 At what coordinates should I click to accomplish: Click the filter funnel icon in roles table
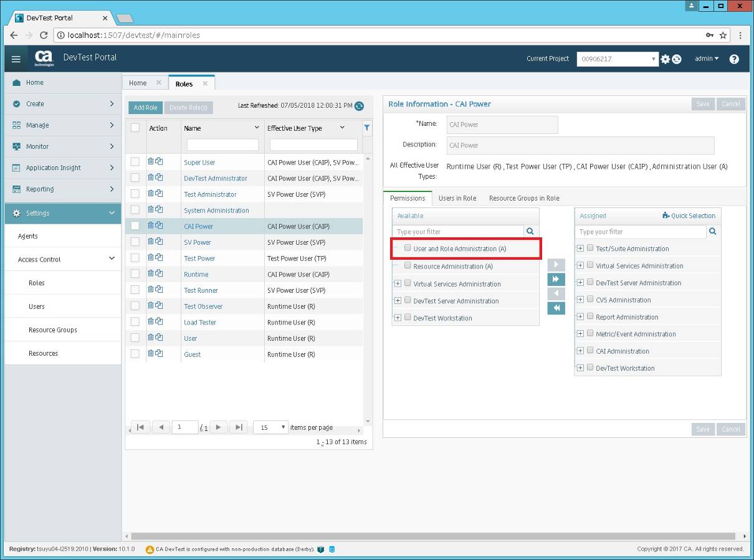point(367,128)
